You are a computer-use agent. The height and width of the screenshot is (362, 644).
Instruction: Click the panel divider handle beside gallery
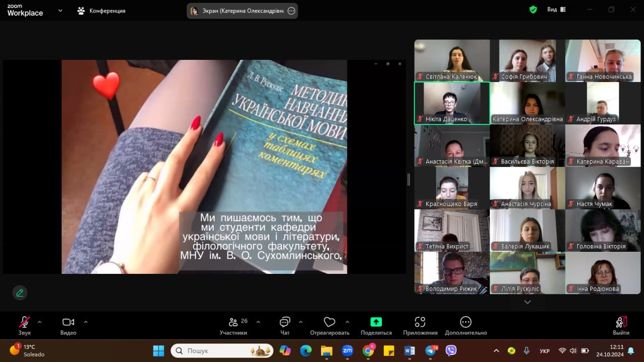pos(409,179)
